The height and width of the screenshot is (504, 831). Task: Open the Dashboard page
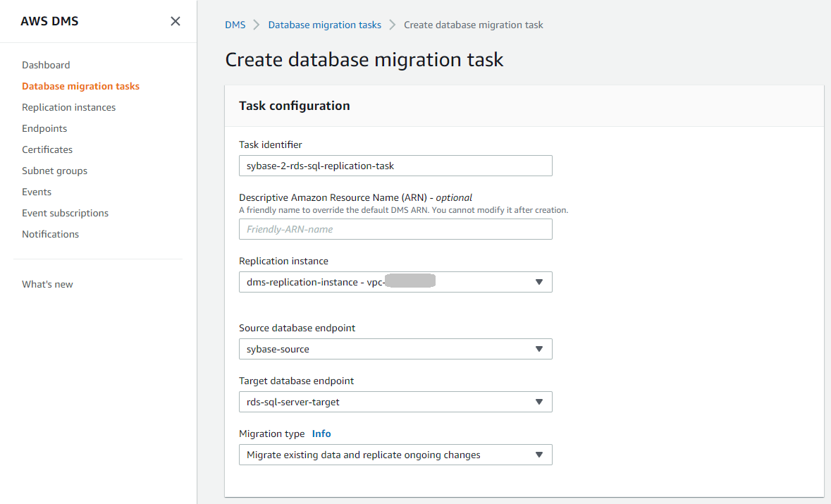pyautogui.click(x=46, y=65)
